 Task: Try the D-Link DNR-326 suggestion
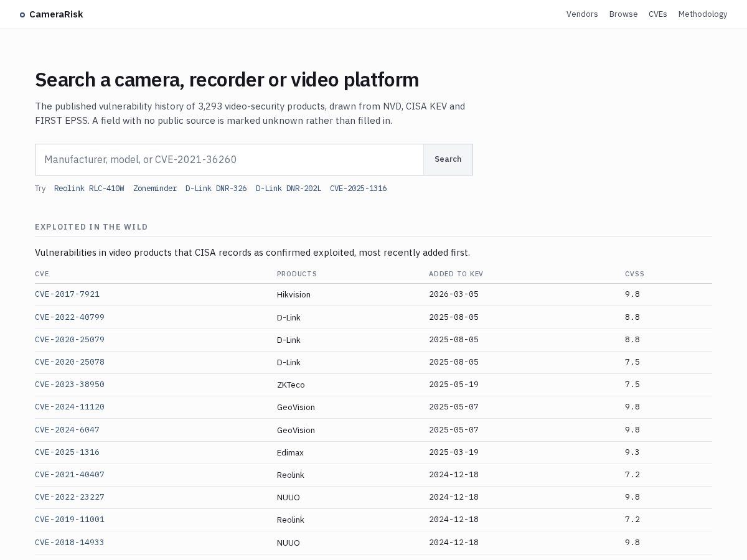click(216, 189)
